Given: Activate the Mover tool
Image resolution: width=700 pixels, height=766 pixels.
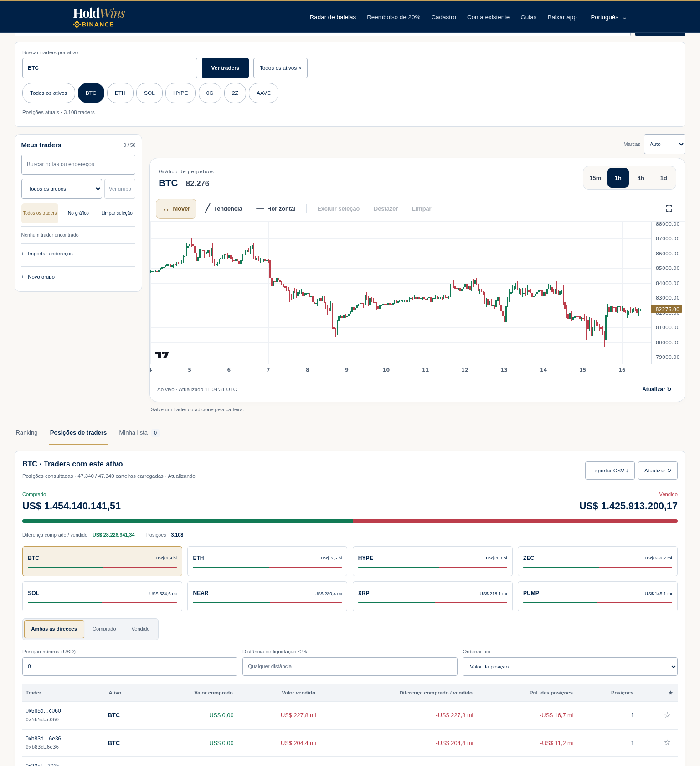Looking at the screenshot, I should pos(176,209).
